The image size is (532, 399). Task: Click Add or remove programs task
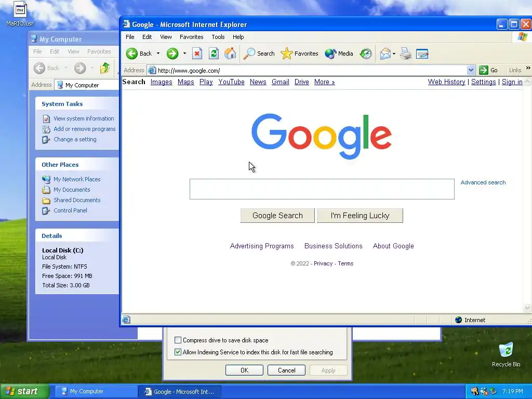(85, 129)
